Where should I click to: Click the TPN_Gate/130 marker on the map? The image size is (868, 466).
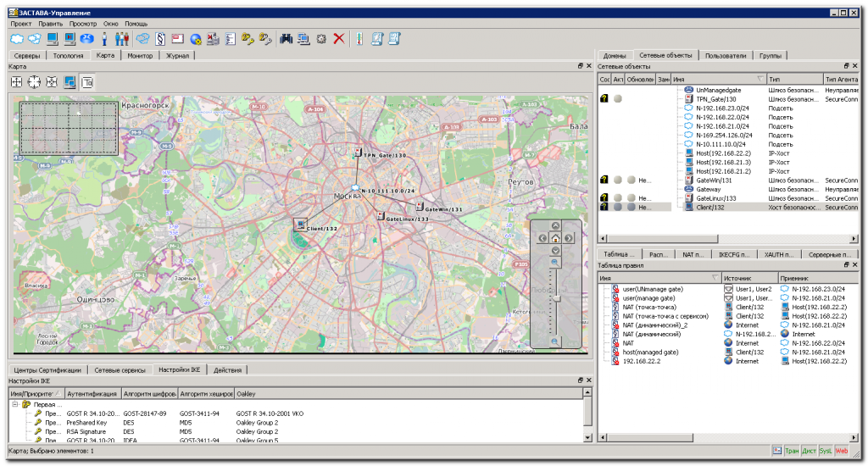pyautogui.click(x=359, y=153)
